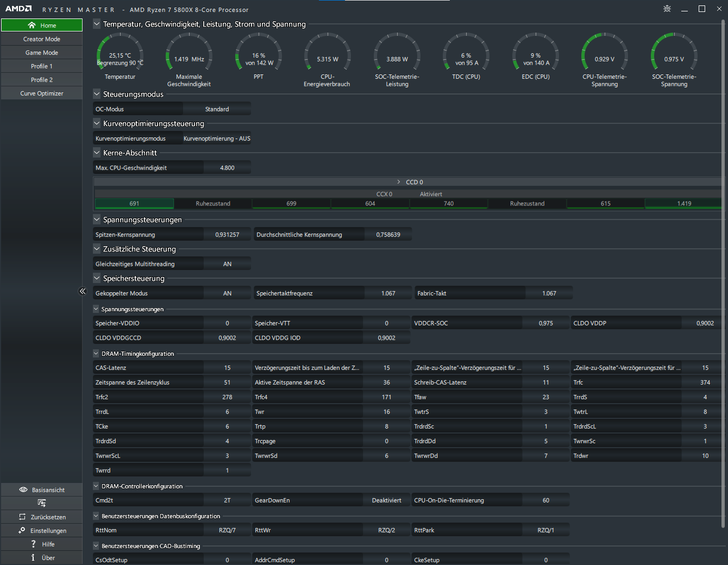Screen dimensions: 728x565
Task: Collapse the DRAM-Timingkonfiguration section
Action: point(96,354)
